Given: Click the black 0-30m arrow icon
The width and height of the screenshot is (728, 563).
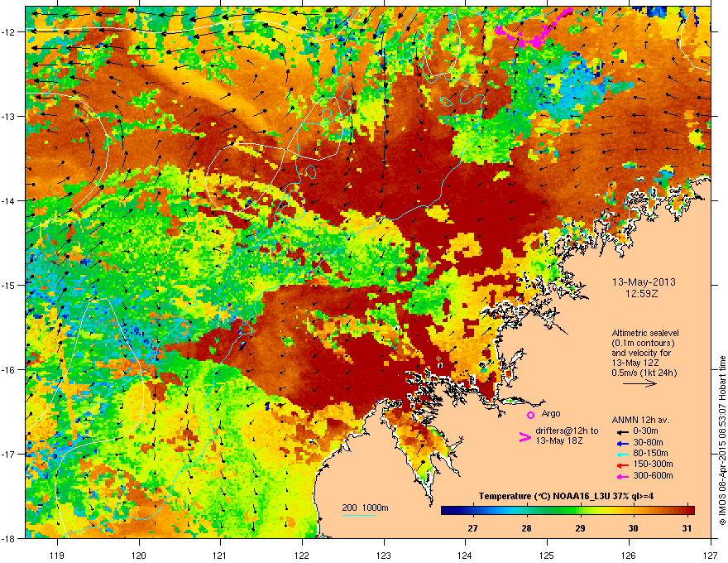Looking at the screenshot, I should pos(622,432).
